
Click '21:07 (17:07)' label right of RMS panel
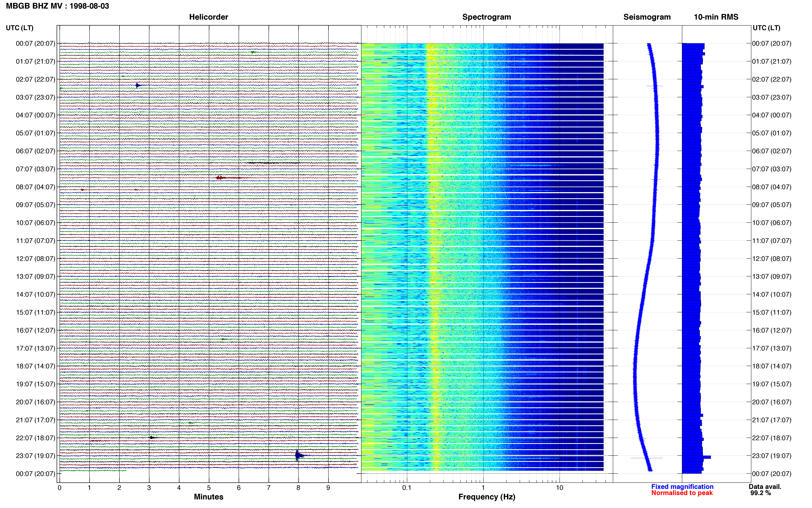tap(772, 420)
